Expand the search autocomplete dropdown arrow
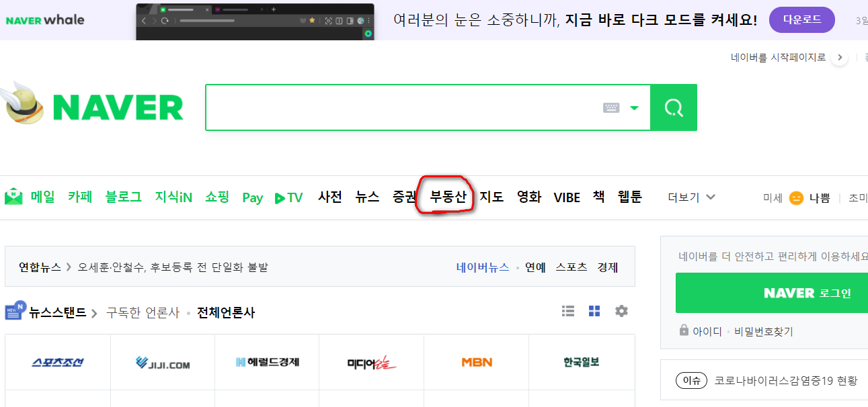This screenshot has width=868, height=407. pos(634,108)
